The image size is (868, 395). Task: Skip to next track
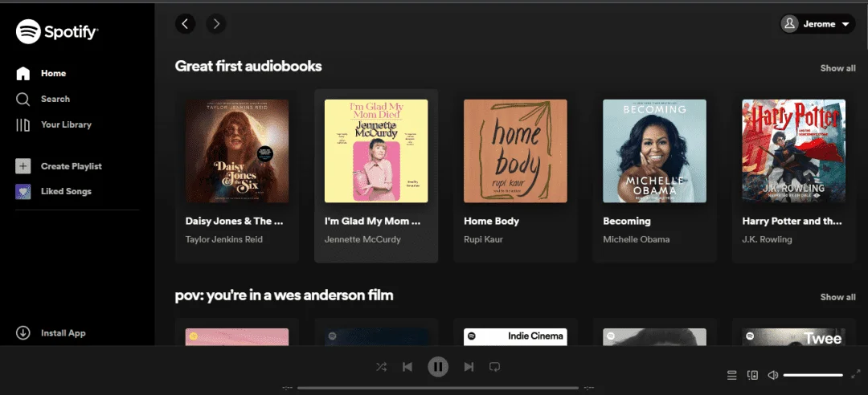coord(469,367)
